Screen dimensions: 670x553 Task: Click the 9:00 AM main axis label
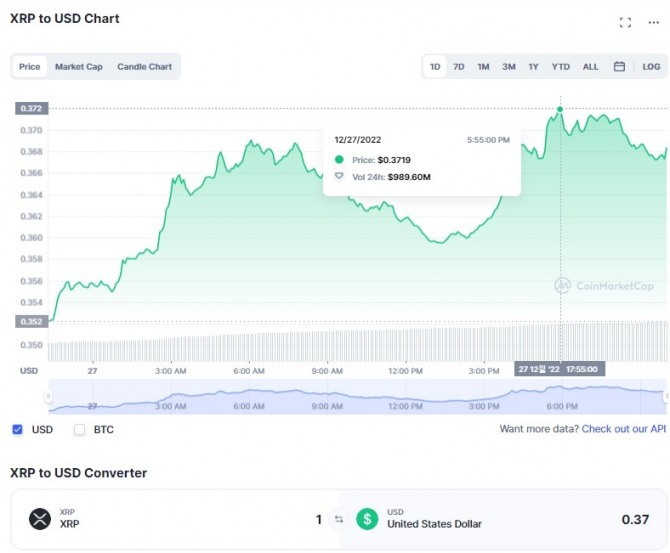(x=327, y=371)
